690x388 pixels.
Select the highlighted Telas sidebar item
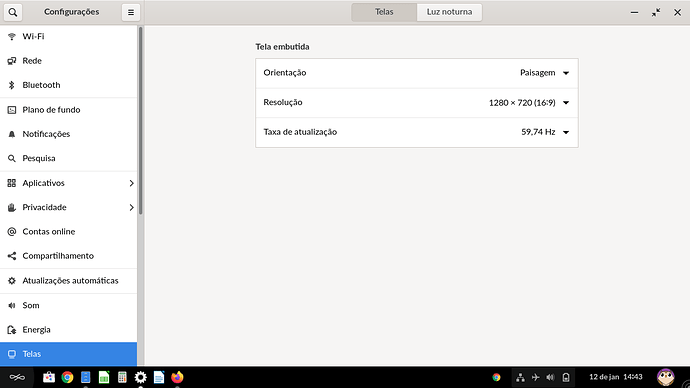[69, 354]
